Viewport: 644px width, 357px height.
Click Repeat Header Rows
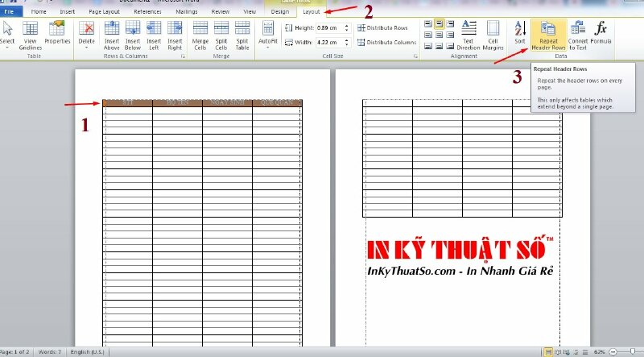click(548, 35)
